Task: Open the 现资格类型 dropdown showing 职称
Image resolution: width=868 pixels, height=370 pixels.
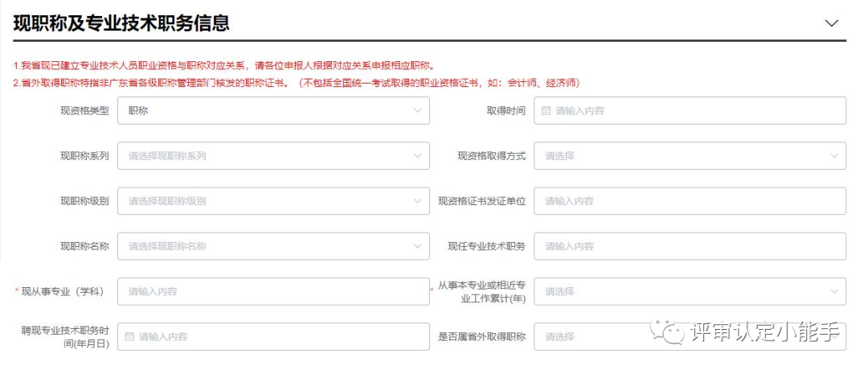Action: pos(273,110)
